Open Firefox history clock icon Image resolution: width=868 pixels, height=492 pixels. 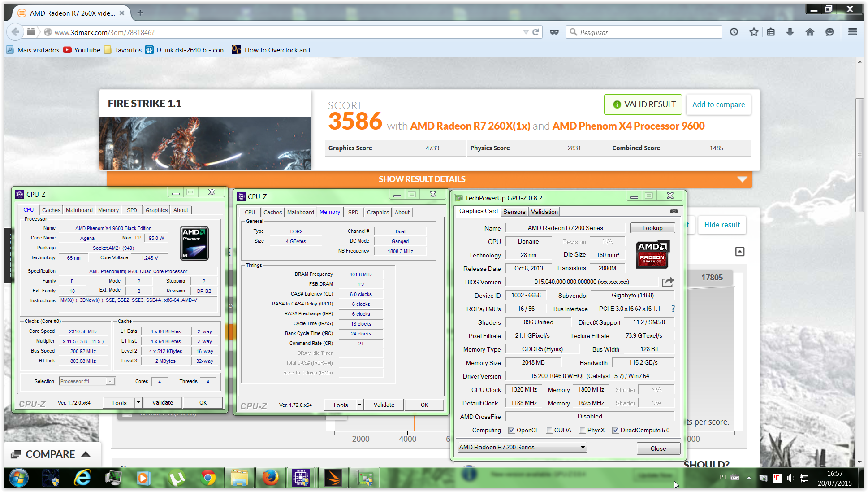click(734, 32)
